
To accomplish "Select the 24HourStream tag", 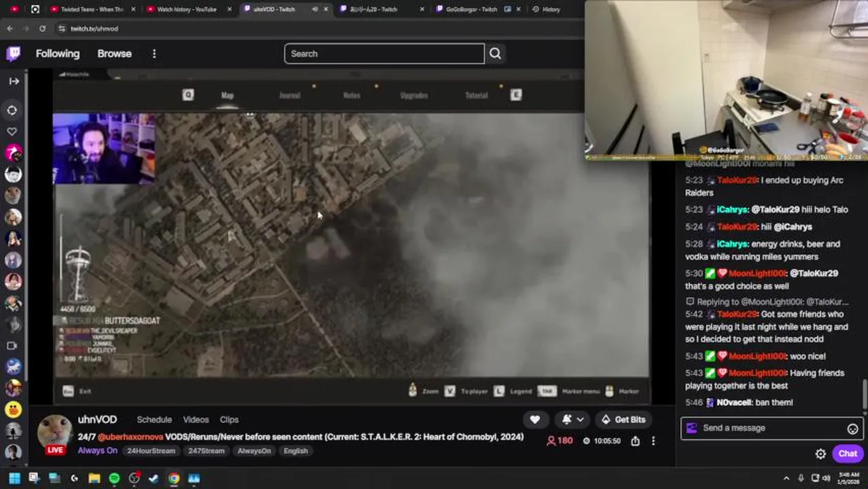I will (151, 451).
